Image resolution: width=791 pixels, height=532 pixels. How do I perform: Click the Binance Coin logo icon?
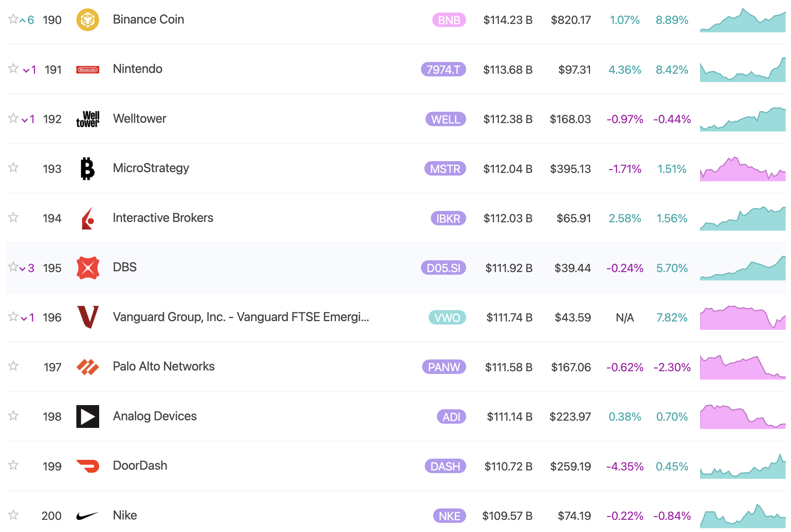[87, 20]
